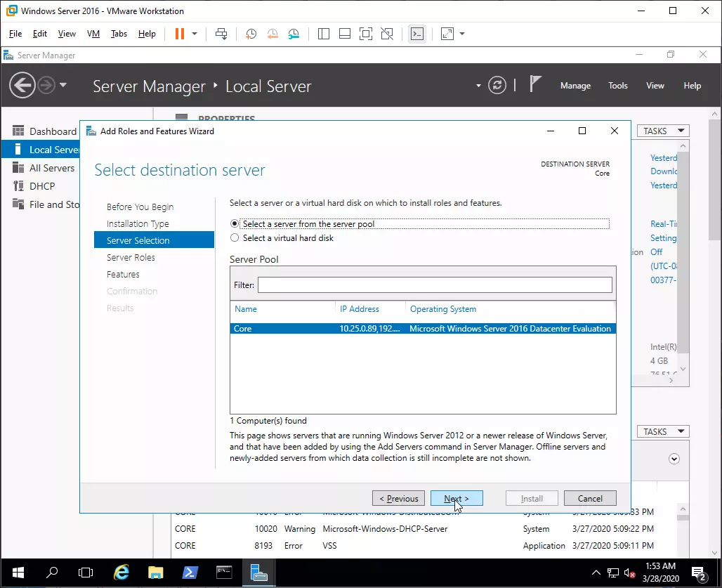
Task: Open Server Manager View menu
Action: pyautogui.click(x=655, y=86)
